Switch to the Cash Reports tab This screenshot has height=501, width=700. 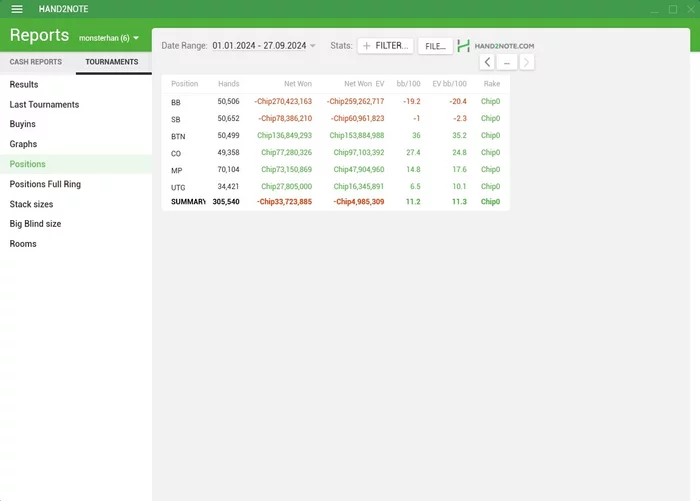coord(36,62)
